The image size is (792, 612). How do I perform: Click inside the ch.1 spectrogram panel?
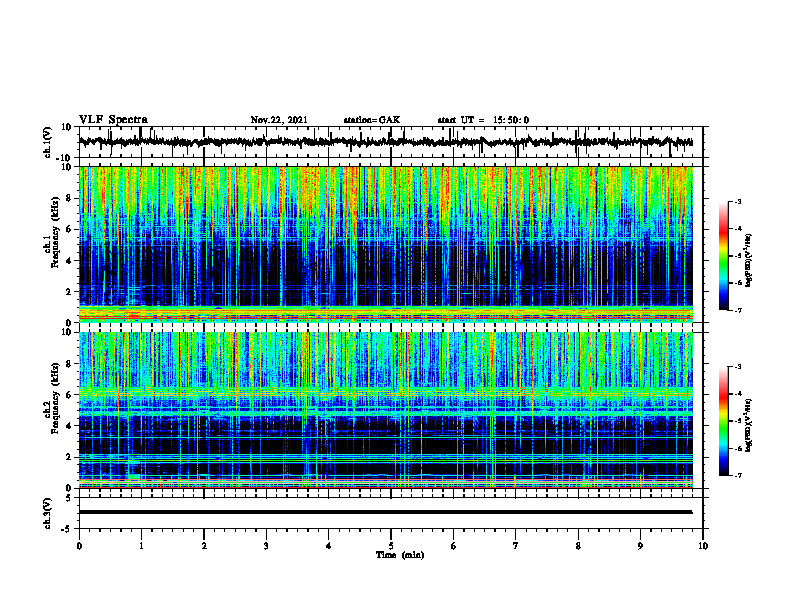[x=385, y=244]
